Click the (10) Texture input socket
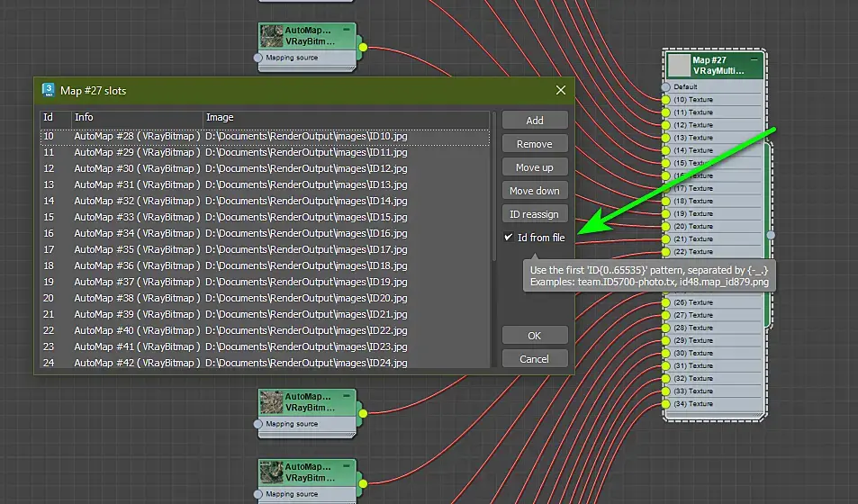 pyautogui.click(x=666, y=100)
